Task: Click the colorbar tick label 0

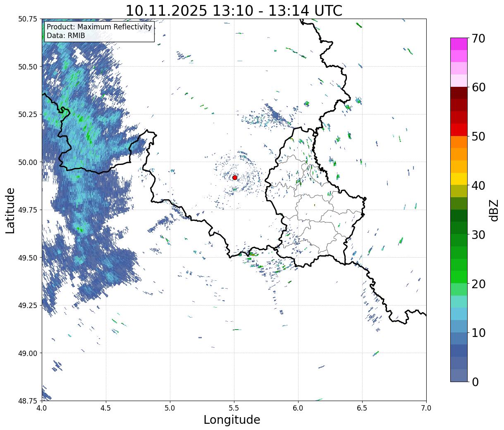Action: coord(475,382)
